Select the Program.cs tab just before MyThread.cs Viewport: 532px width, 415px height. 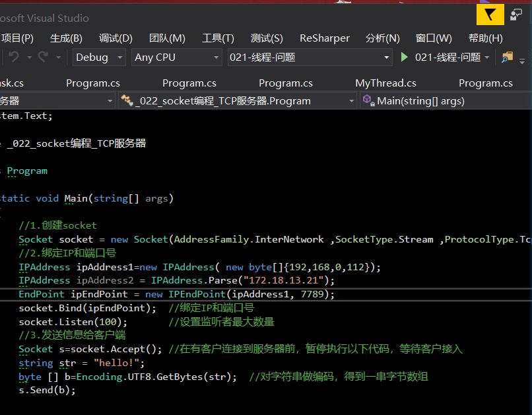click(286, 83)
